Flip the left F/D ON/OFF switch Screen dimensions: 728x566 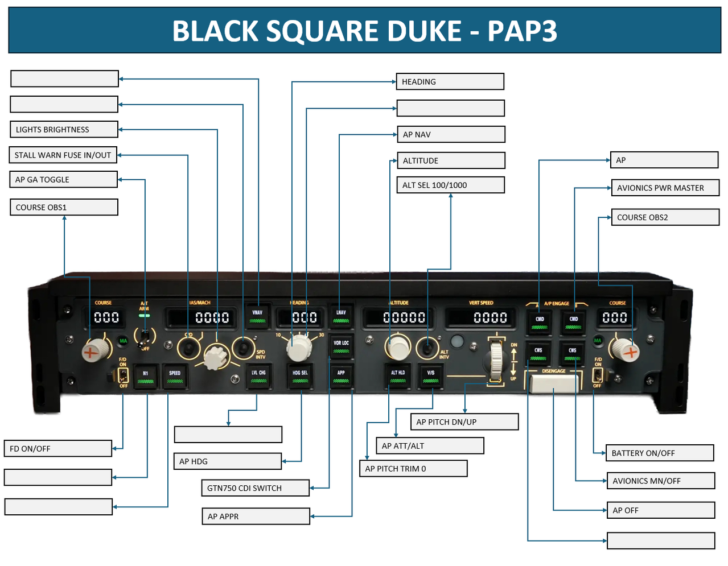tap(123, 375)
